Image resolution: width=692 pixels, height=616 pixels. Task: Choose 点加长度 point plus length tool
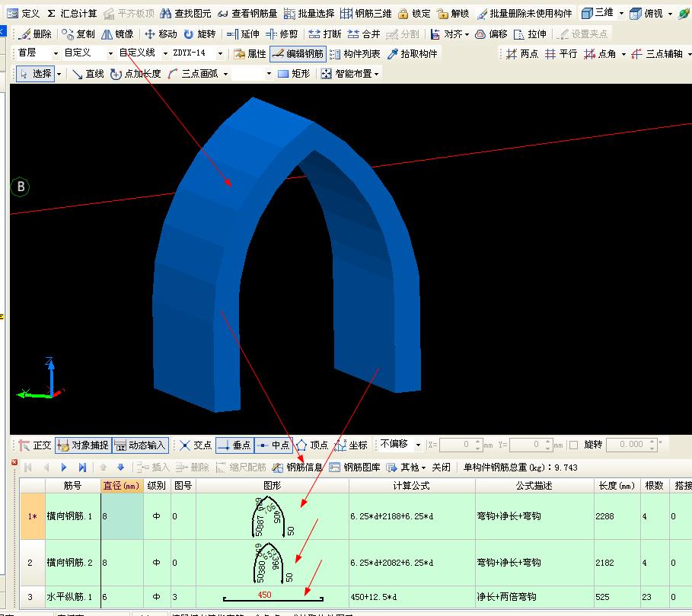tap(136, 73)
